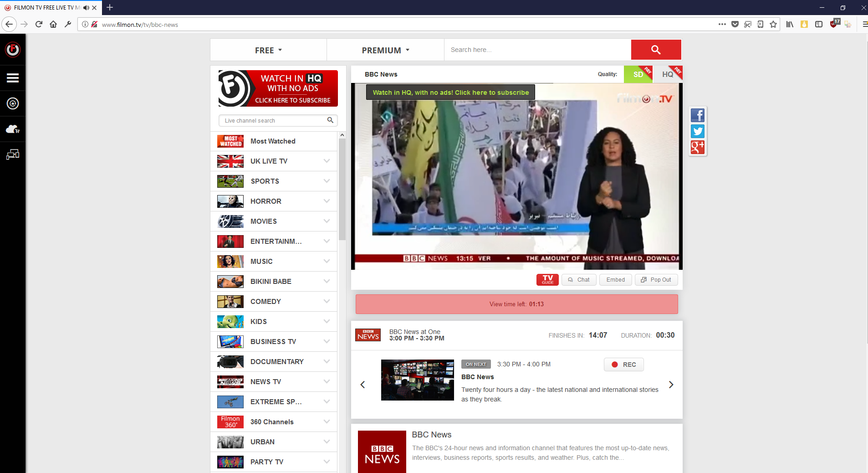Pop out the video player
The image size is (868, 473).
pos(656,279)
